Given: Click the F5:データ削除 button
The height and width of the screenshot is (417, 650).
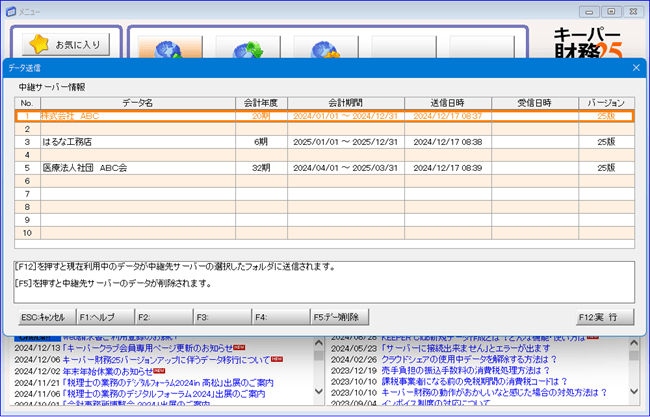Looking at the screenshot, I should (x=340, y=317).
